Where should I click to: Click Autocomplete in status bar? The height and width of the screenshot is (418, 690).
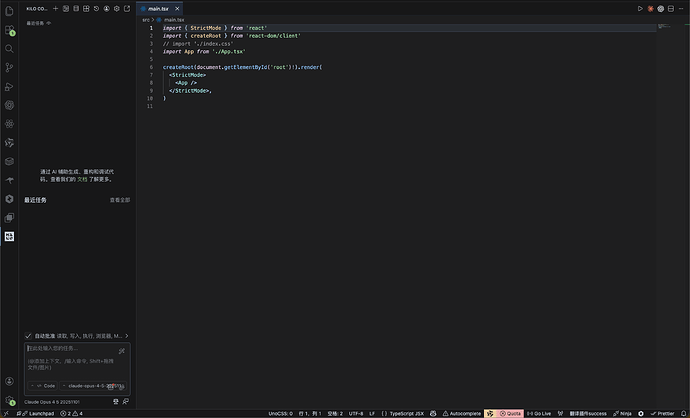point(462,413)
